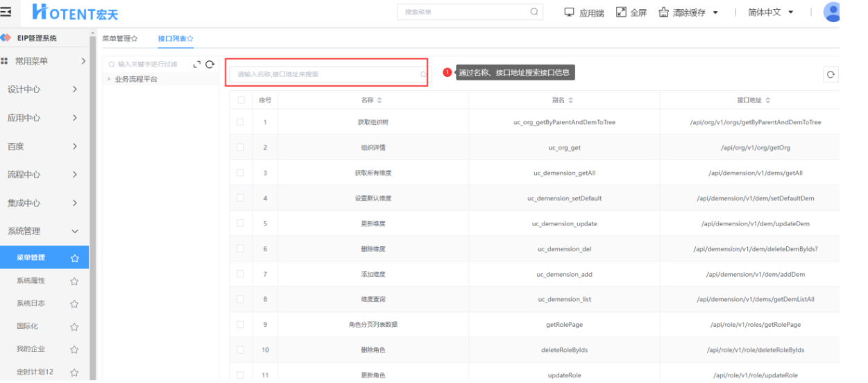Sort the table by the 名称 column
Image resolution: width=868 pixels, height=383 pixels.
coord(380,101)
